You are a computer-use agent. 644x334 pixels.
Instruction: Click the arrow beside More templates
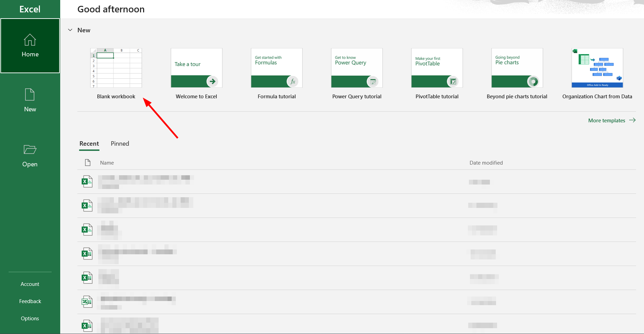click(x=632, y=120)
